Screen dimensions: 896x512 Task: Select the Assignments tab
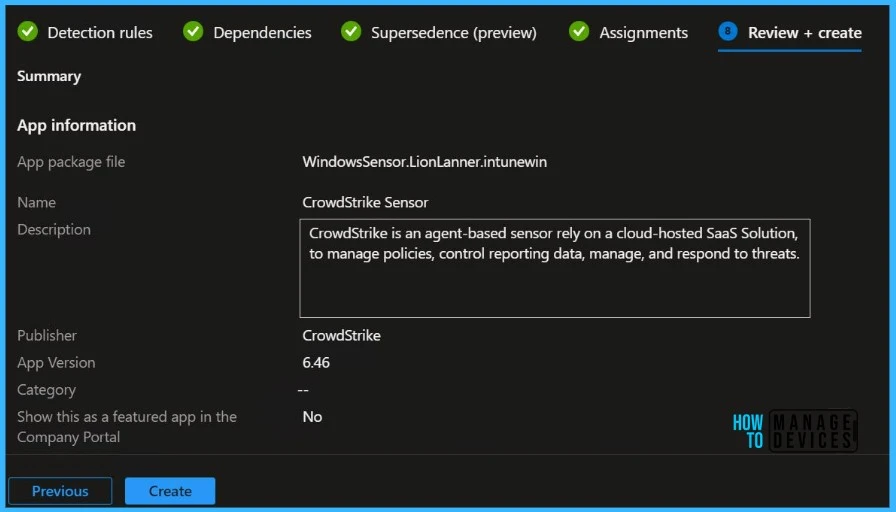(643, 33)
